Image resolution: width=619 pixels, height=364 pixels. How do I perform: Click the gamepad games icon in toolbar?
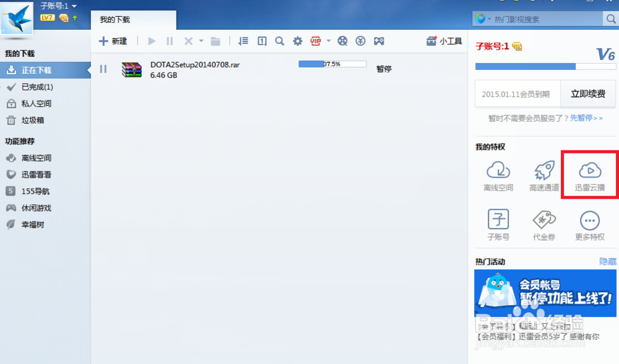coord(379,41)
